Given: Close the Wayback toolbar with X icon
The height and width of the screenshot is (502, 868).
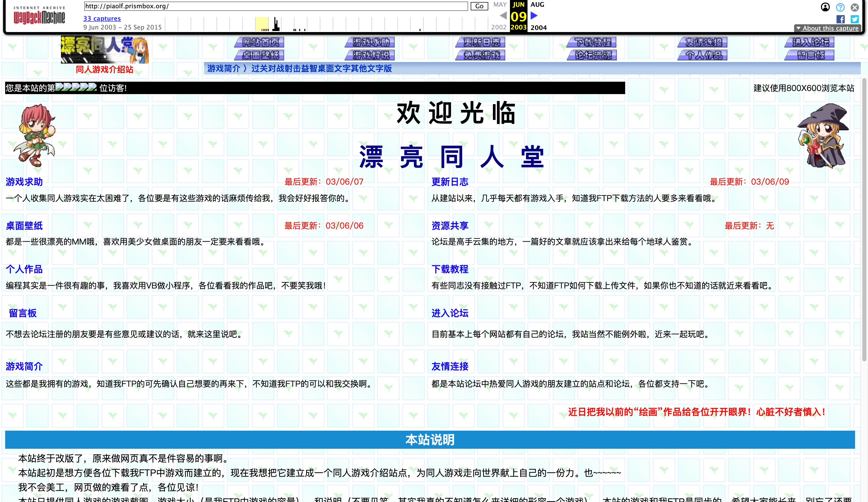Looking at the screenshot, I should pos(855,7).
